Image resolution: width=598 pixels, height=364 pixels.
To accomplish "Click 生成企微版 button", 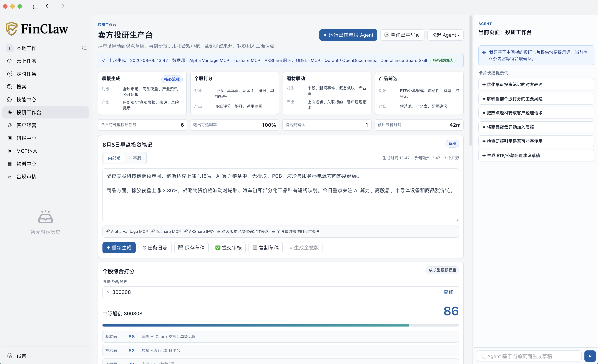I will click(x=304, y=247).
